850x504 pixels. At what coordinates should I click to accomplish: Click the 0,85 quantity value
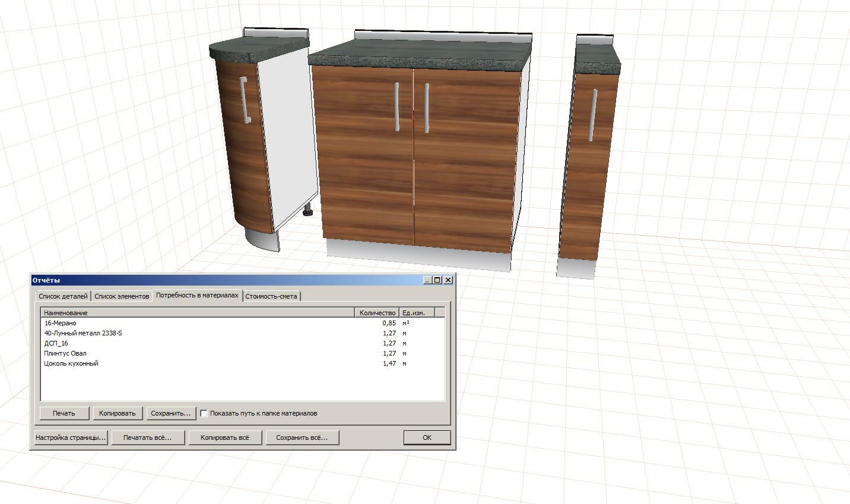click(389, 323)
